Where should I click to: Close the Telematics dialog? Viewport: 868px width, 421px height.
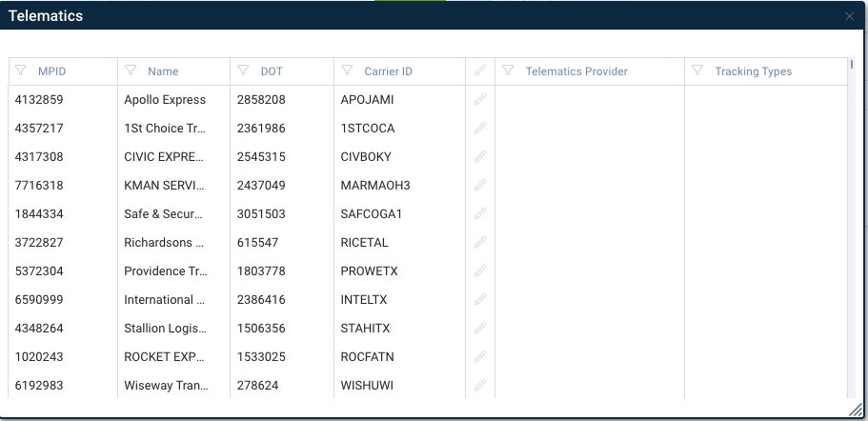click(x=850, y=16)
